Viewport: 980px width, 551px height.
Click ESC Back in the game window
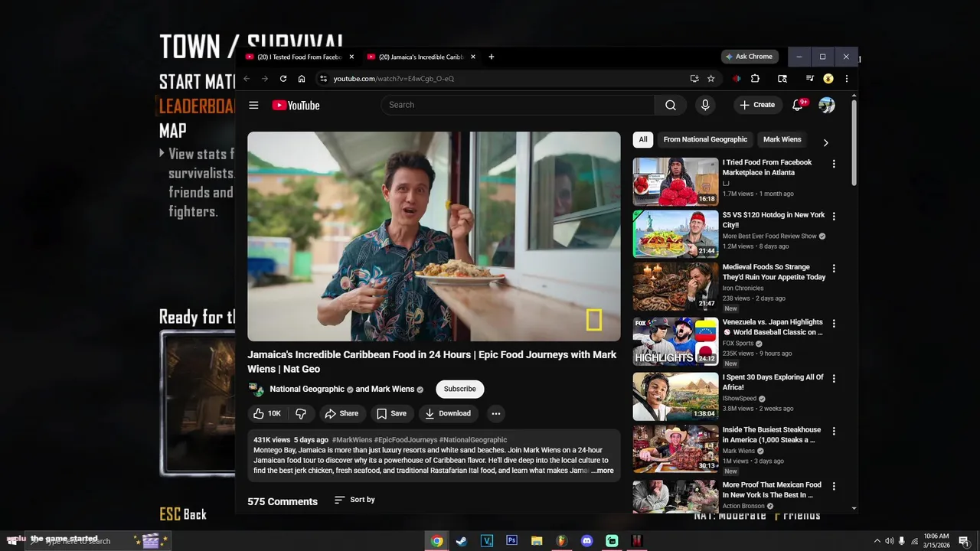click(183, 514)
